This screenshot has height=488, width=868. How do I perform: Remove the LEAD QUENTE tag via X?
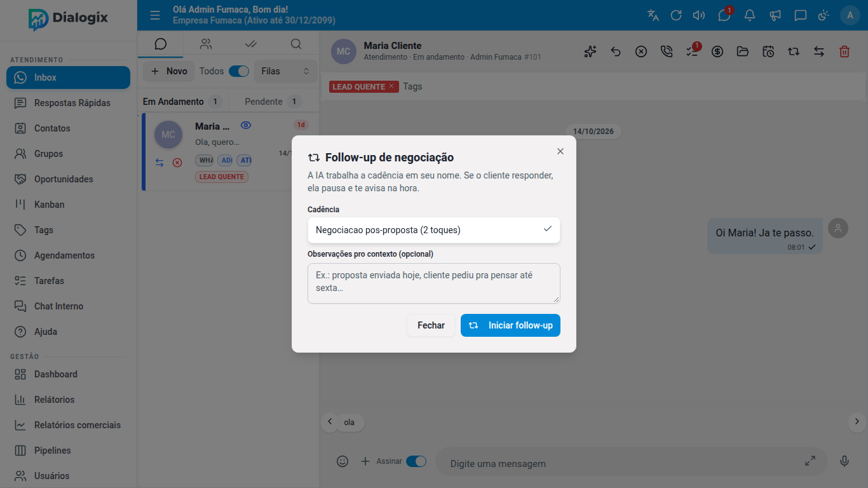(x=391, y=86)
